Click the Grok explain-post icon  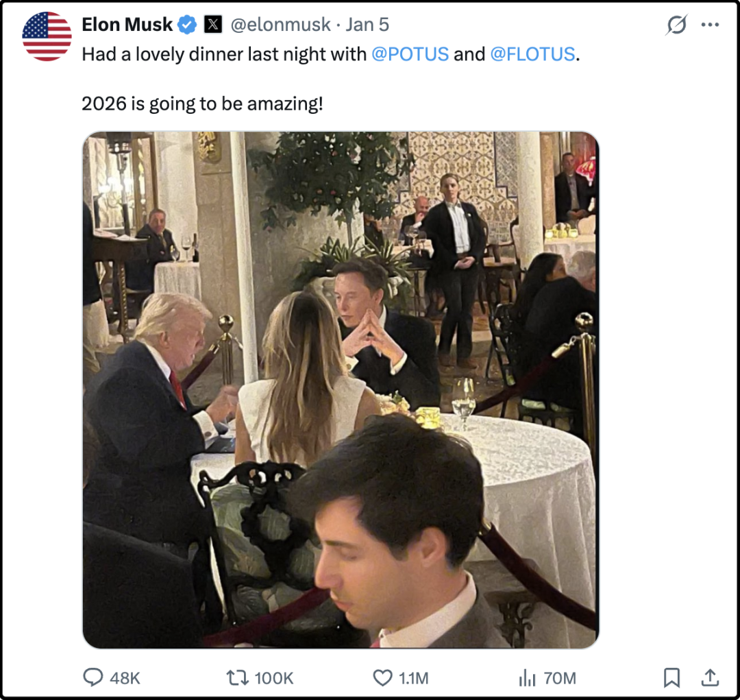(676, 25)
